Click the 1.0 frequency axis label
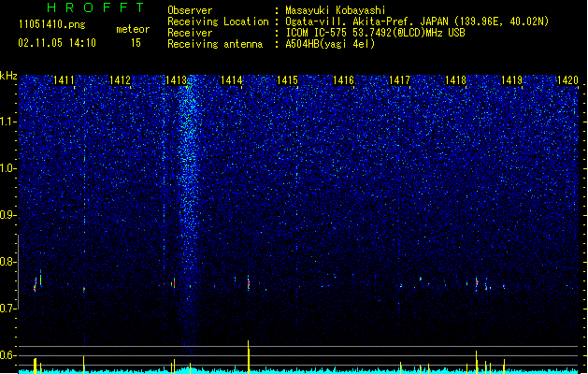This screenshot has width=588, height=374. (x=8, y=168)
